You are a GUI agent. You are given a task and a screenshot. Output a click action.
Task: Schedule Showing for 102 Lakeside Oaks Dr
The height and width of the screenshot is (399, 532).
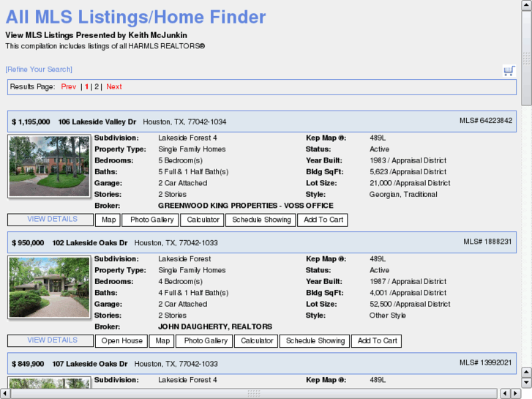315,340
